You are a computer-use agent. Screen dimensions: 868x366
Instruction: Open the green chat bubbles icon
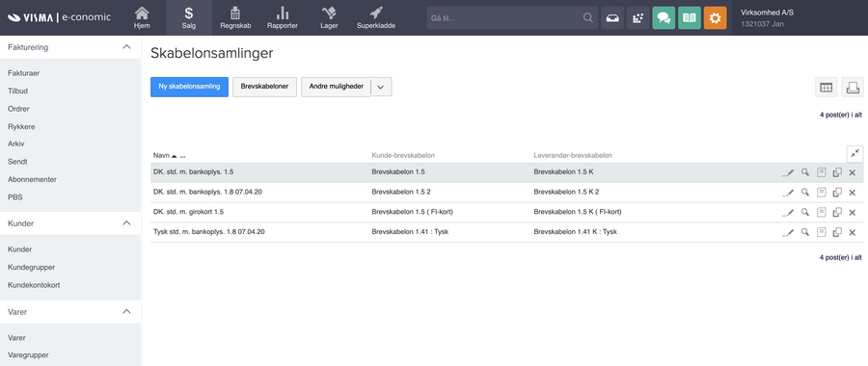[x=664, y=17]
